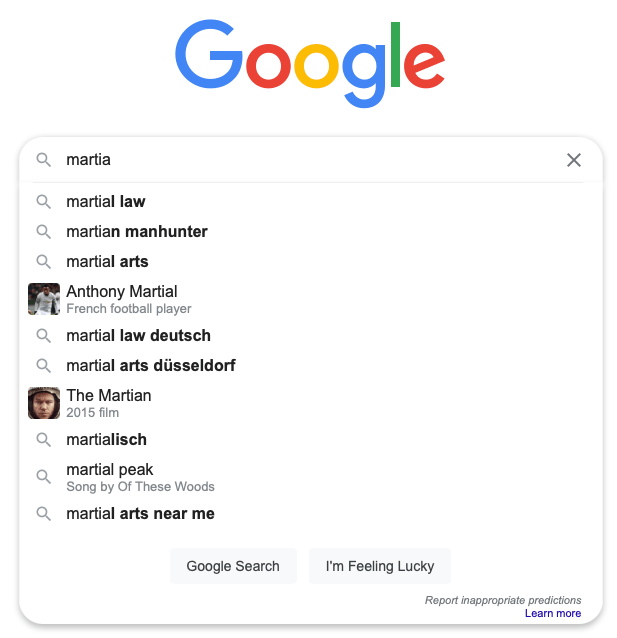This screenshot has width=617, height=638.
Task: Click the search icon beside "martian manhunter"
Action: tap(44, 232)
